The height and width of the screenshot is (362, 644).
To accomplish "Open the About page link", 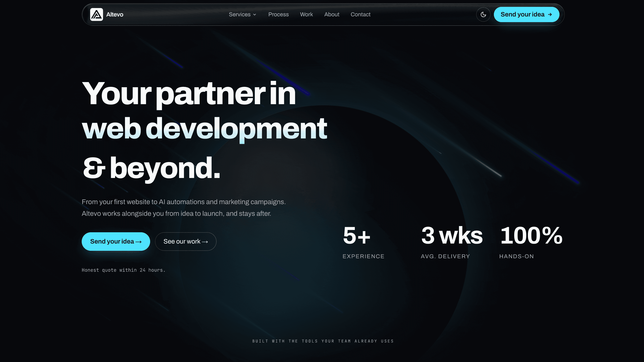I will point(331,14).
